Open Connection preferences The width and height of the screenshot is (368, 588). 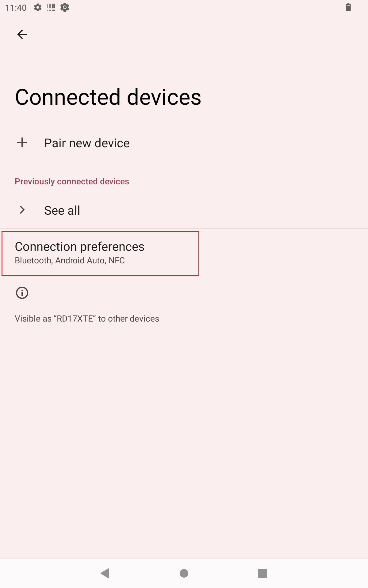coord(80,247)
